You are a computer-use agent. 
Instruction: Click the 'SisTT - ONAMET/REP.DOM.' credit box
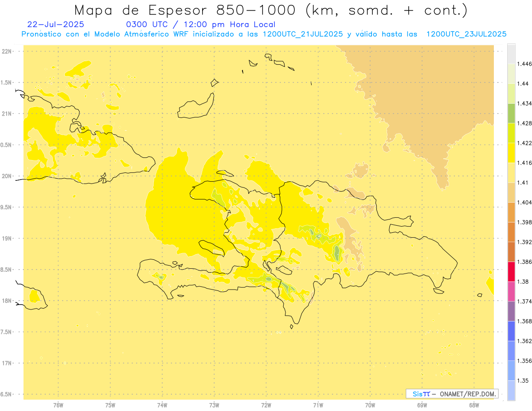452,394
